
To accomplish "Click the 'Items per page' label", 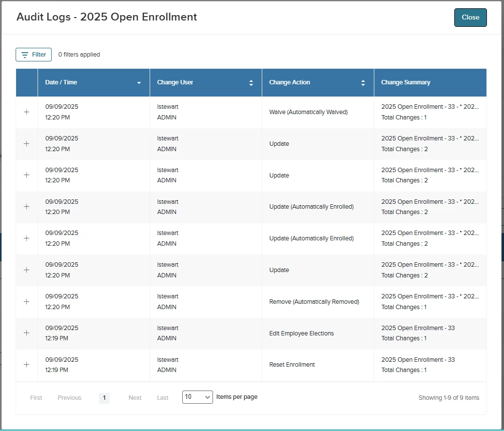I will [x=237, y=397].
